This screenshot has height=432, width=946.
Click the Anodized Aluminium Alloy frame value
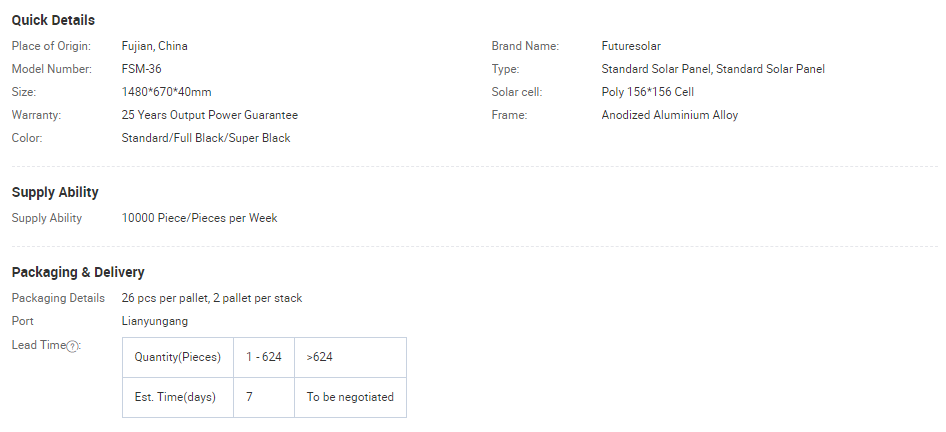(670, 115)
